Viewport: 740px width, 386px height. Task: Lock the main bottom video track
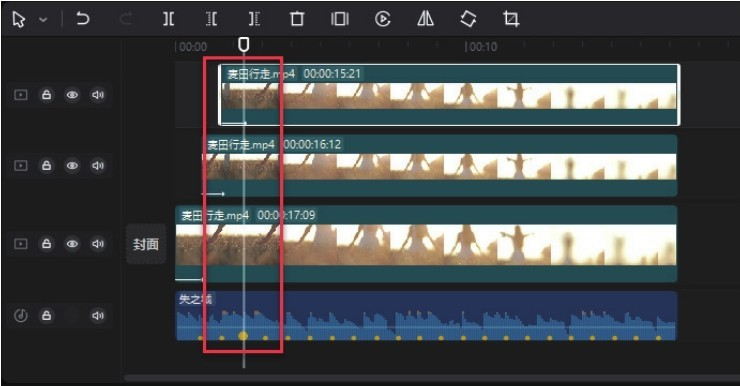coord(46,243)
